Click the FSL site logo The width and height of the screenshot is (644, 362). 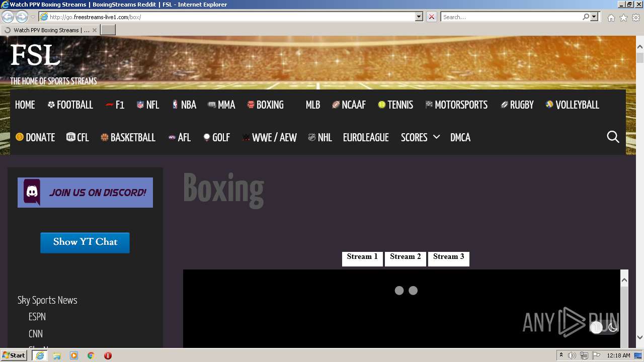click(x=35, y=55)
